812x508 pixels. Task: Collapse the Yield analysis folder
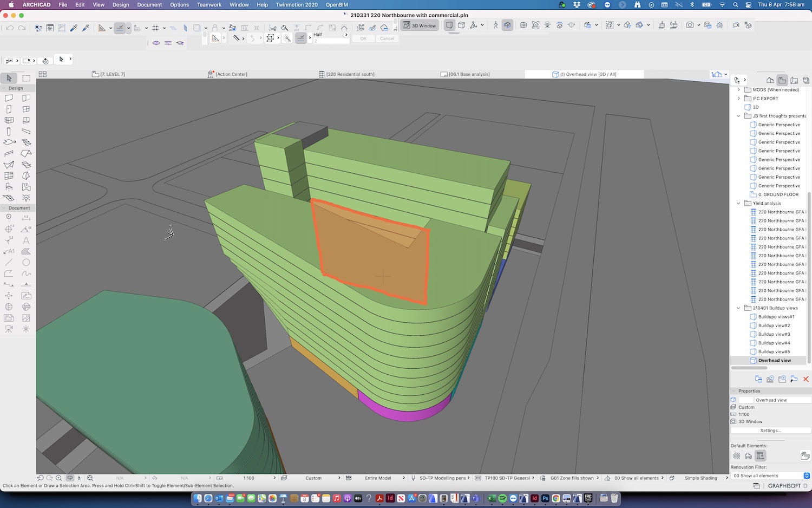(x=738, y=204)
